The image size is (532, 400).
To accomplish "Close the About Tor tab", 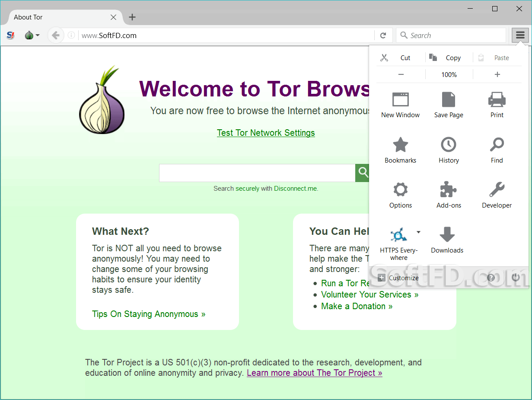I will 113,17.
